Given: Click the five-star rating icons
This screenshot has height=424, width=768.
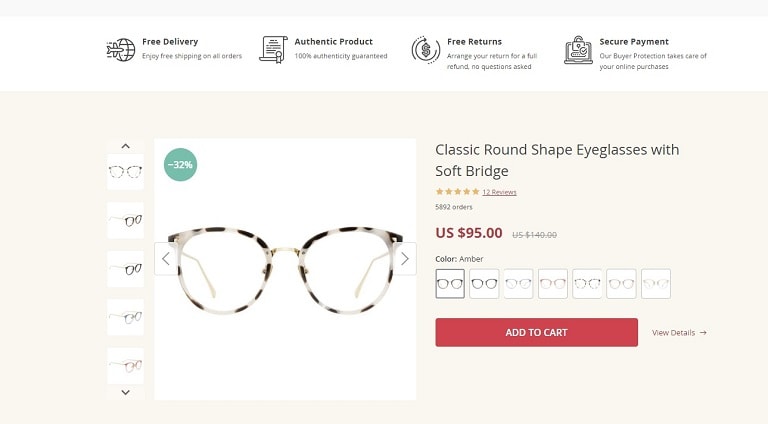Looking at the screenshot, I should point(457,192).
